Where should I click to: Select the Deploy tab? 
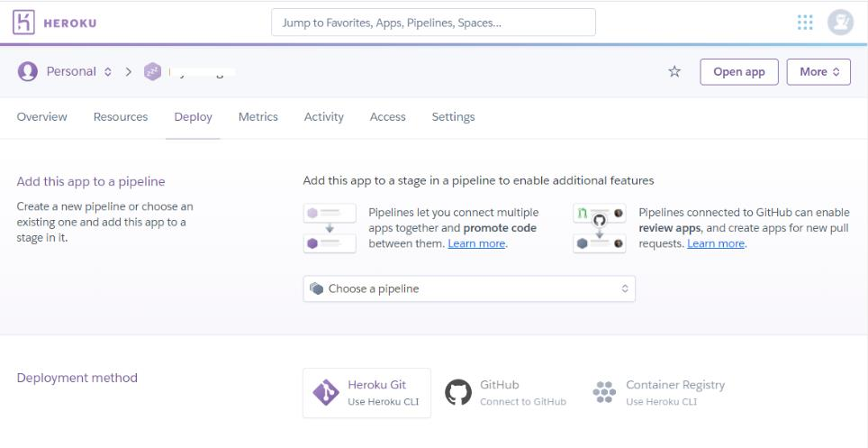(194, 117)
